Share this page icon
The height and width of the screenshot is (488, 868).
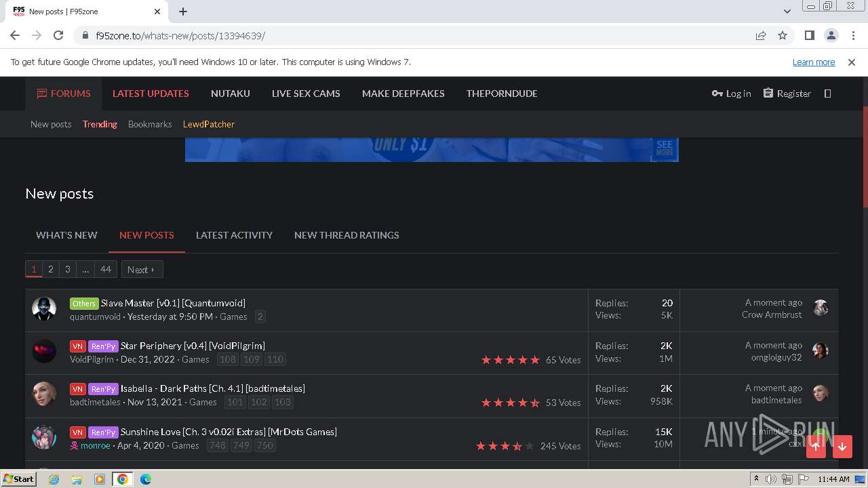tap(761, 35)
